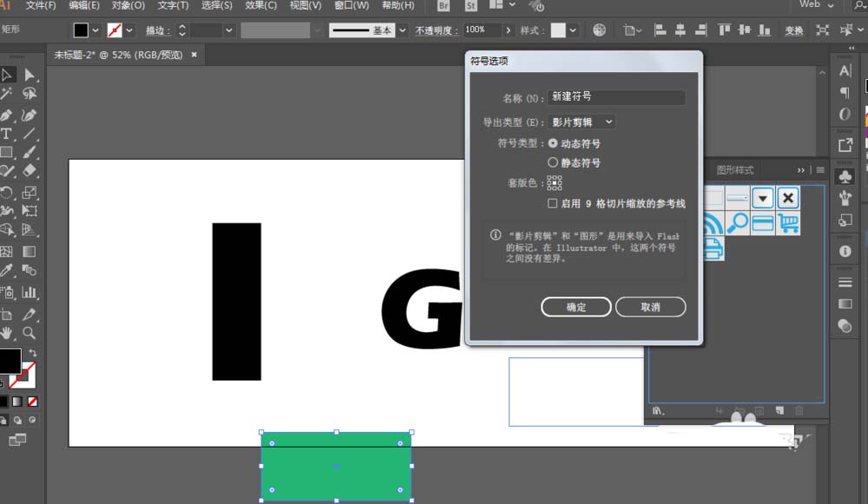Switch to the 图形样式 panel tab

(735, 170)
